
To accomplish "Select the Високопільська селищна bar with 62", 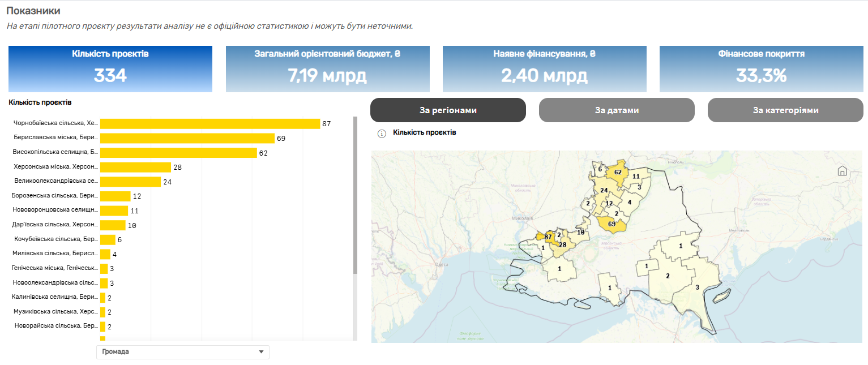I will pos(178,153).
